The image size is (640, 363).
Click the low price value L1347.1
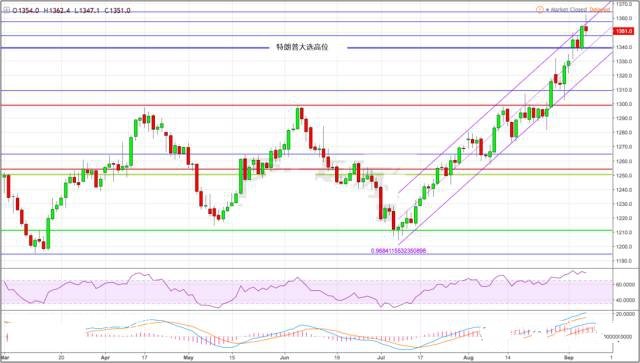[87, 11]
